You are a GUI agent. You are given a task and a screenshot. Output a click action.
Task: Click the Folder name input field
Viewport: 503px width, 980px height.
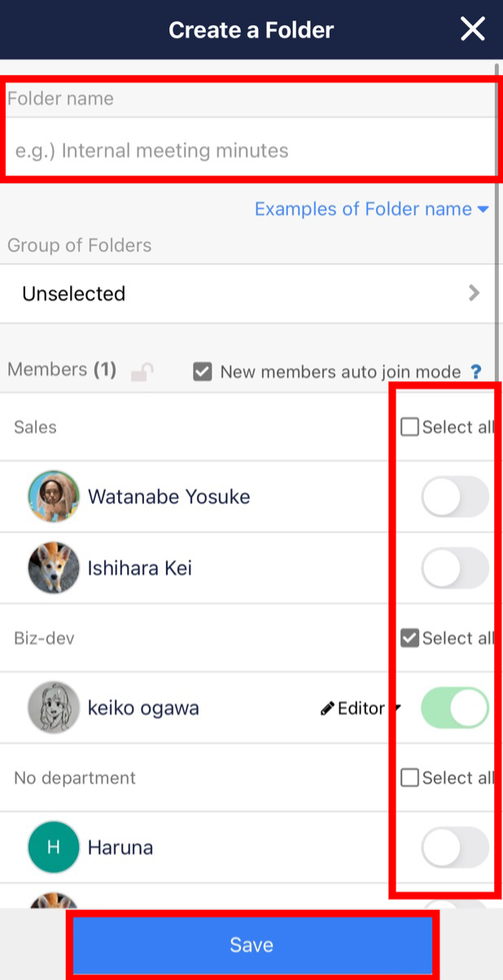pyautogui.click(x=251, y=151)
